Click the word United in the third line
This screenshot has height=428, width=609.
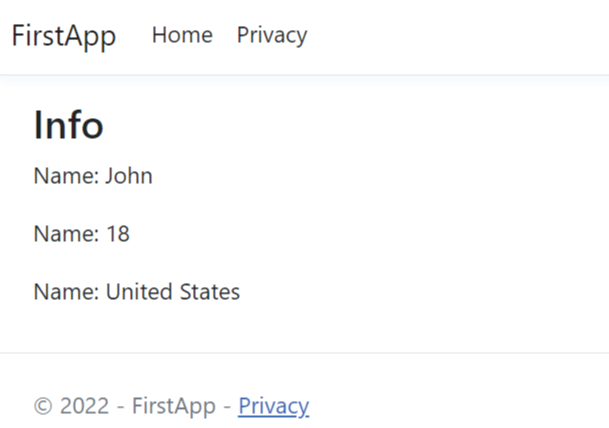pos(139,292)
